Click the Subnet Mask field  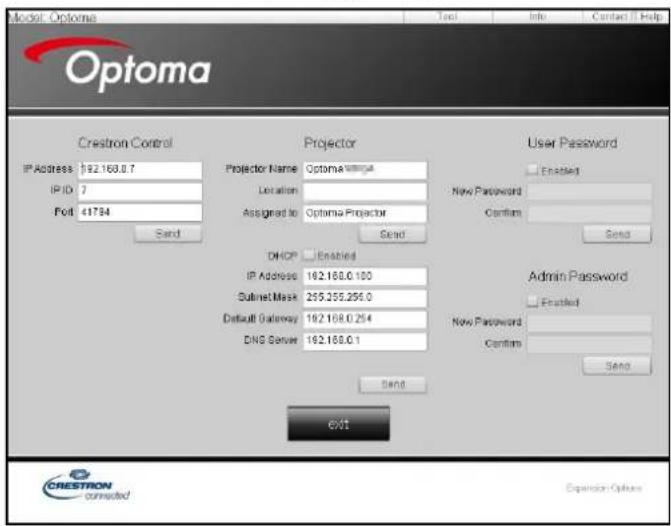click(365, 297)
